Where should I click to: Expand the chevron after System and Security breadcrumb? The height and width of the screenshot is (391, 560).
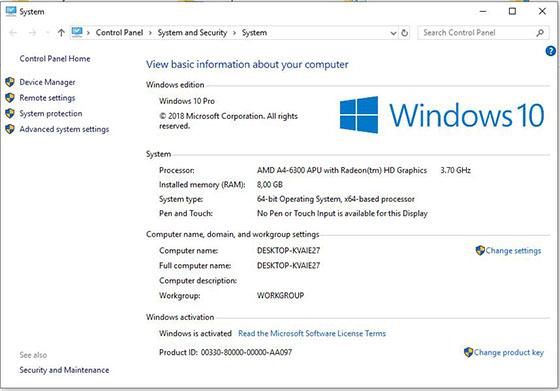(x=235, y=33)
